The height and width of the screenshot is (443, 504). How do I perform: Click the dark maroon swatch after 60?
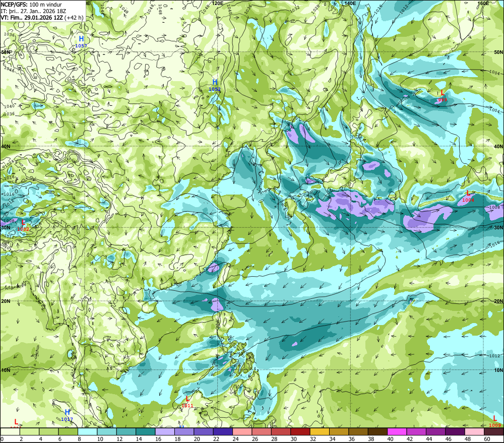(494, 431)
